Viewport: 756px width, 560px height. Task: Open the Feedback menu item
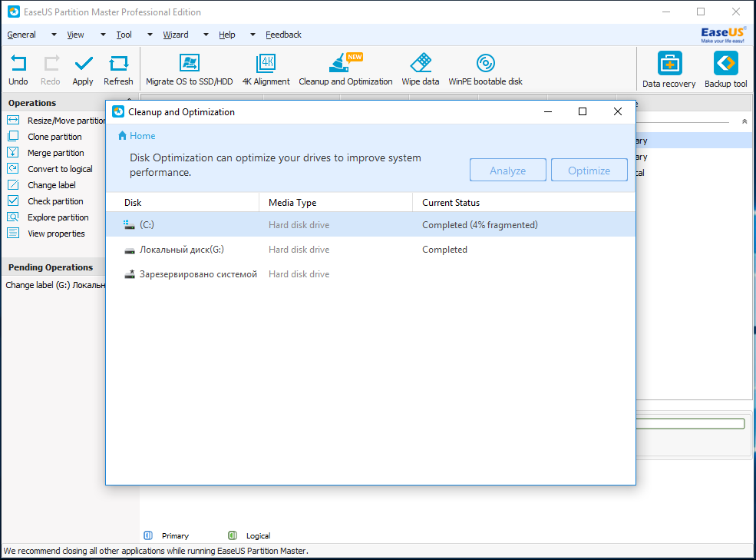tap(283, 35)
